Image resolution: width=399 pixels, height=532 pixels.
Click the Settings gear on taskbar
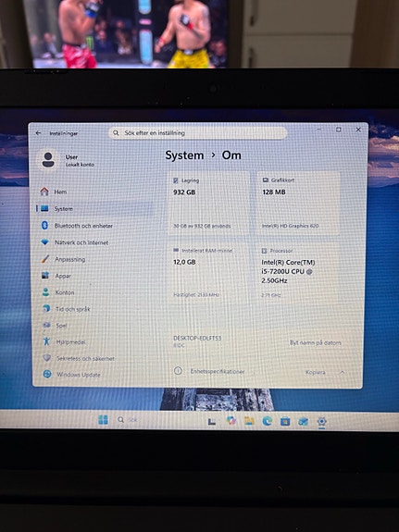click(x=321, y=422)
